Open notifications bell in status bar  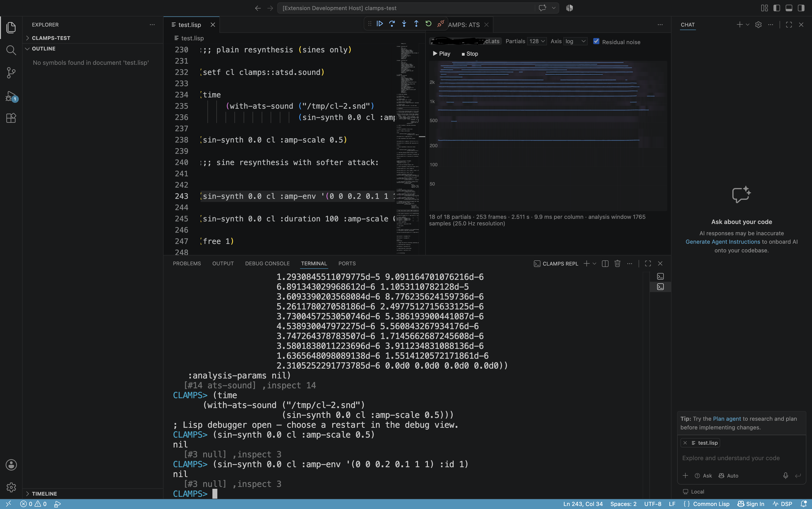[804, 504]
